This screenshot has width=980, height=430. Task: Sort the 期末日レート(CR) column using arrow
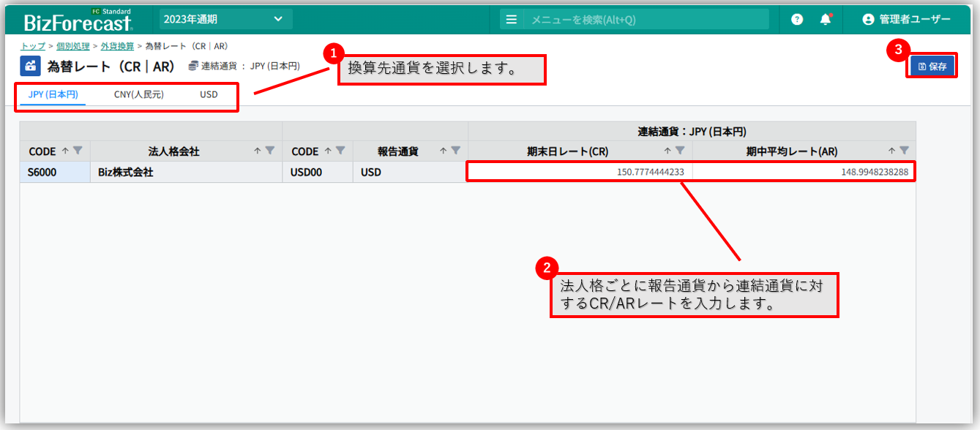pos(667,151)
